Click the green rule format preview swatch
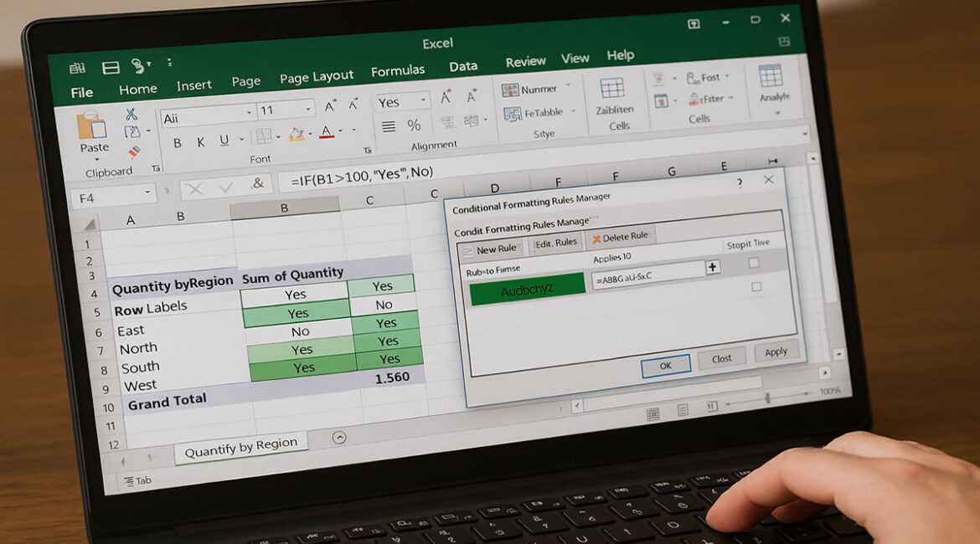980x544 pixels. pyautogui.click(x=527, y=291)
